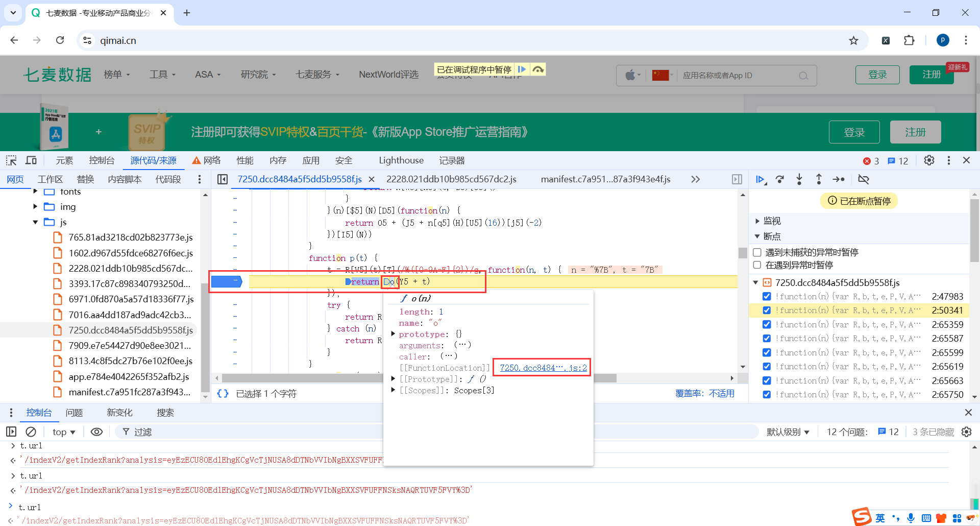
Task: Close the 7250.dcc8484 source file tab
Action: (x=372, y=179)
